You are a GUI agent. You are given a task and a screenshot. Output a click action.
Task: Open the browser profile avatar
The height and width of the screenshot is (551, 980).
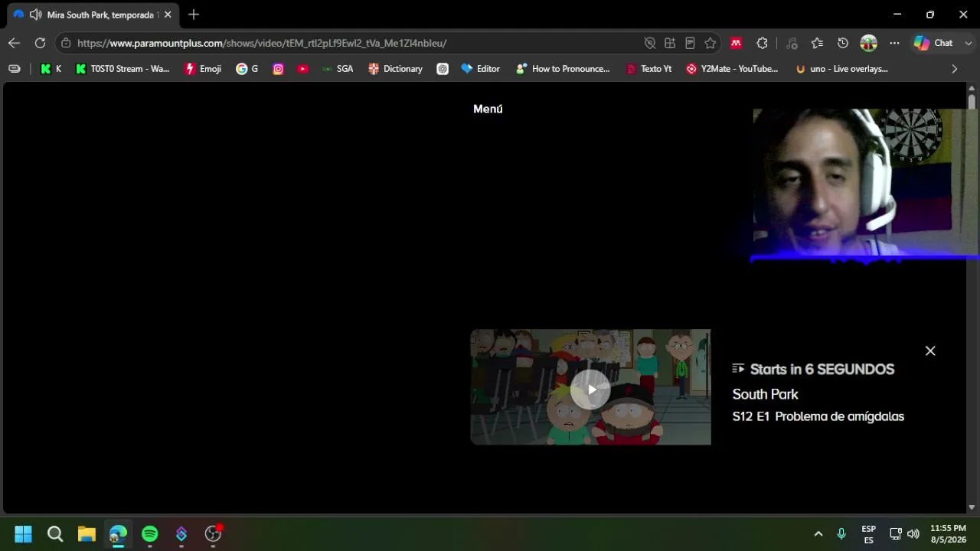(868, 43)
